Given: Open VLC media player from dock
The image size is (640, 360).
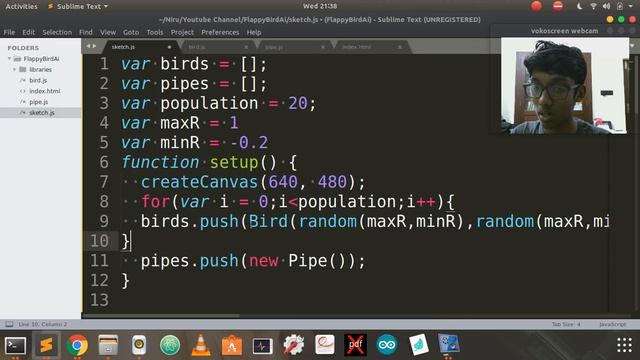Looking at the screenshot, I should 201,345.
